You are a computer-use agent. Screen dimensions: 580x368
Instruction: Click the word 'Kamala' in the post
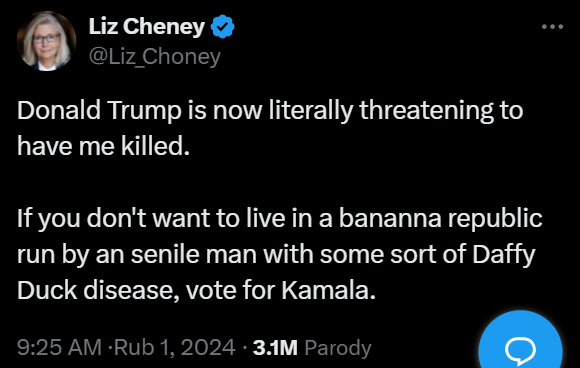click(x=326, y=290)
